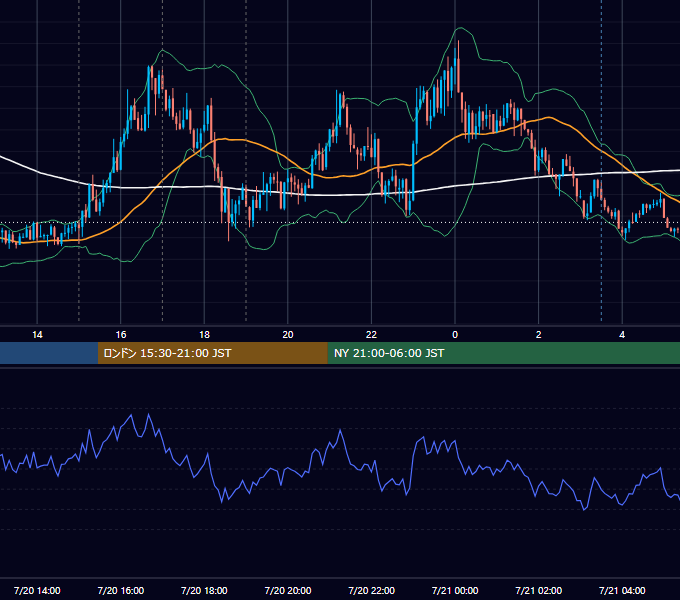This screenshot has height=600, width=680.
Task: Click the NY 21:00-06:00 JST session bar
Action: coord(503,353)
